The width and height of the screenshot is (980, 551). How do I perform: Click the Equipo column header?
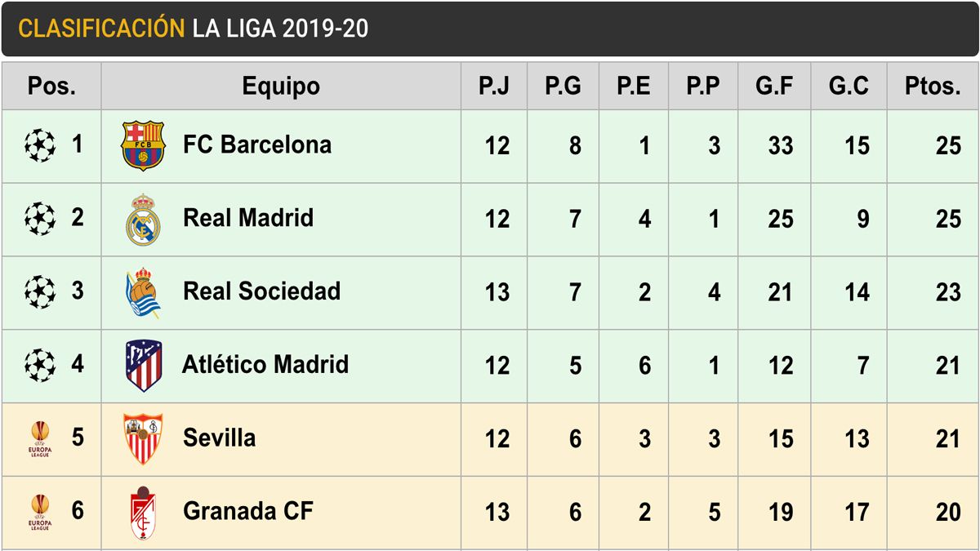tap(281, 87)
